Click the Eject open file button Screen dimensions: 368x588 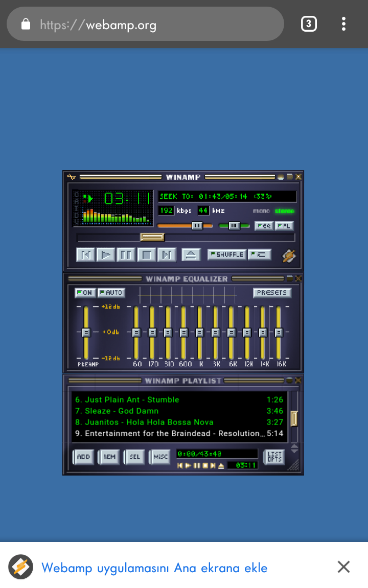click(x=191, y=254)
